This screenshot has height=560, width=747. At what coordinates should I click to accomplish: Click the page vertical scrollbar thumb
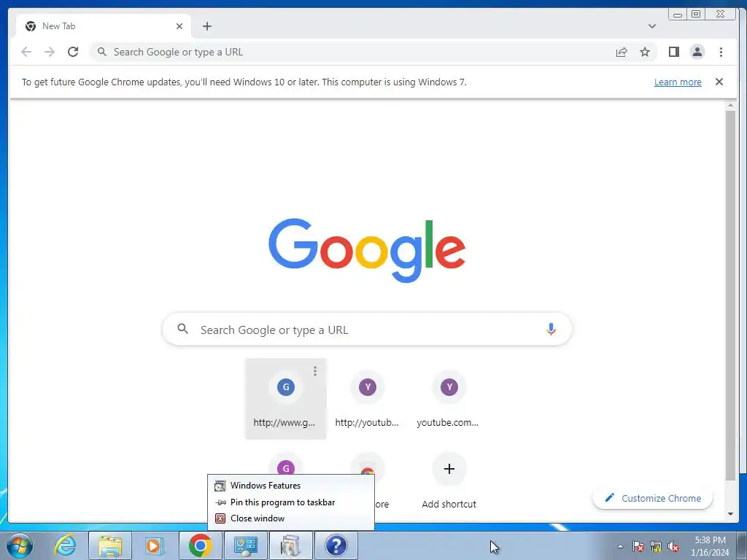coord(730,295)
